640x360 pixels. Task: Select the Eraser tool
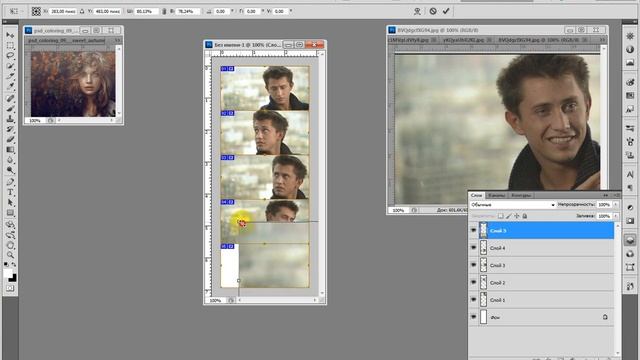click(x=10, y=139)
